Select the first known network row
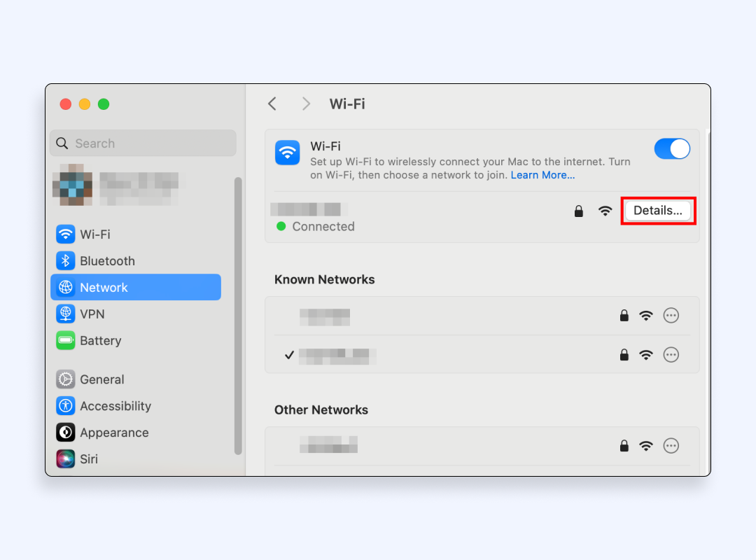 click(x=482, y=316)
